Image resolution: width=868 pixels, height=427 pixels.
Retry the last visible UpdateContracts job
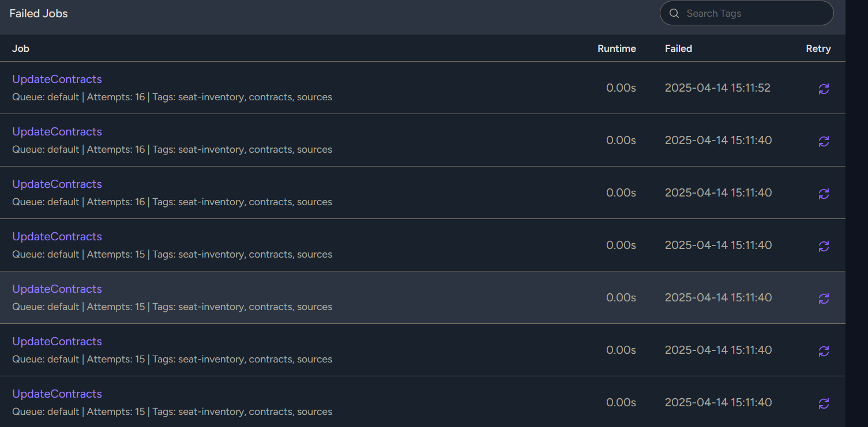click(824, 403)
